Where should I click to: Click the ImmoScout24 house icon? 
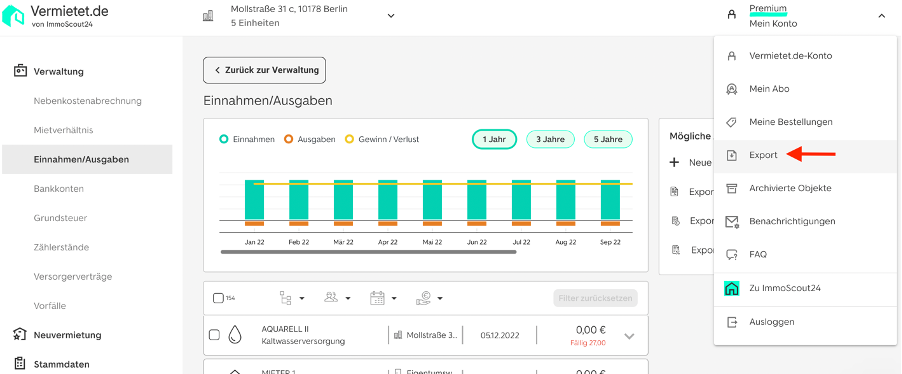(x=731, y=288)
